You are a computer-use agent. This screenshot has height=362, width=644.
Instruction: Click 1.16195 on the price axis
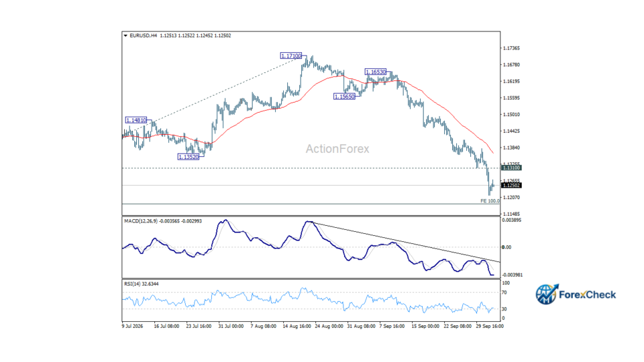511,81
